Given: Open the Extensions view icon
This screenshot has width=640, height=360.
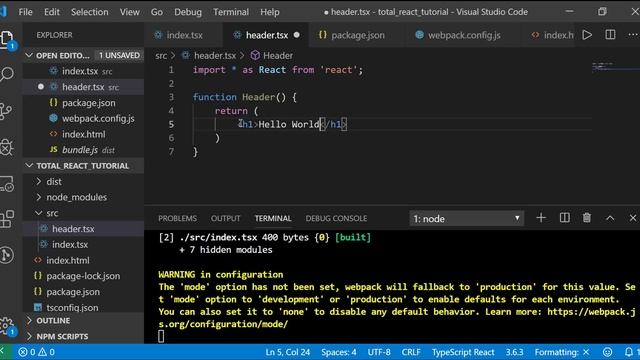Looking at the screenshot, I should point(7,219).
